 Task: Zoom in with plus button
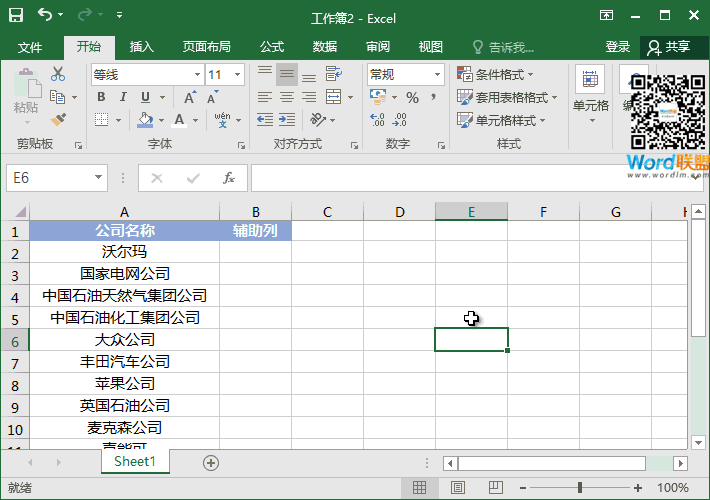pos(638,488)
